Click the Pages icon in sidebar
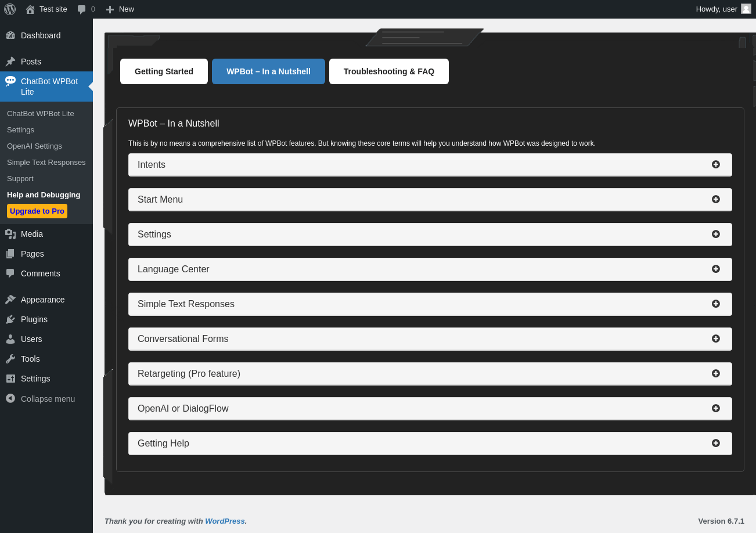 pyautogui.click(x=10, y=254)
